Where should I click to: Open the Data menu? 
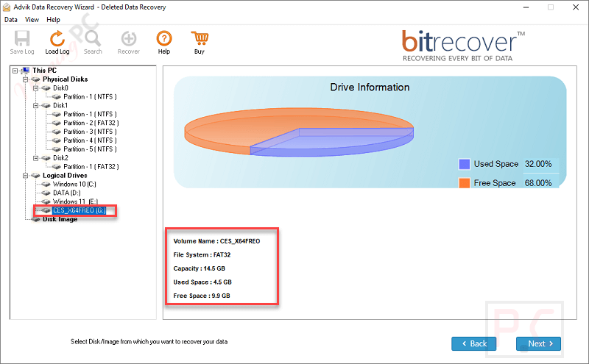pos(11,20)
